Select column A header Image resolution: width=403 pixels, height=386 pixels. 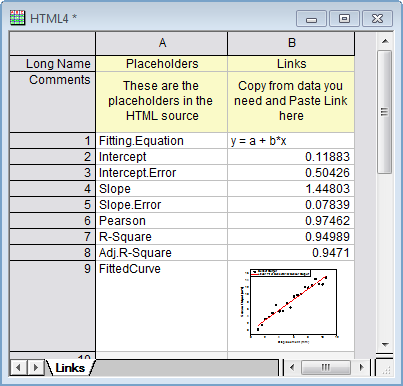point(162,44)
